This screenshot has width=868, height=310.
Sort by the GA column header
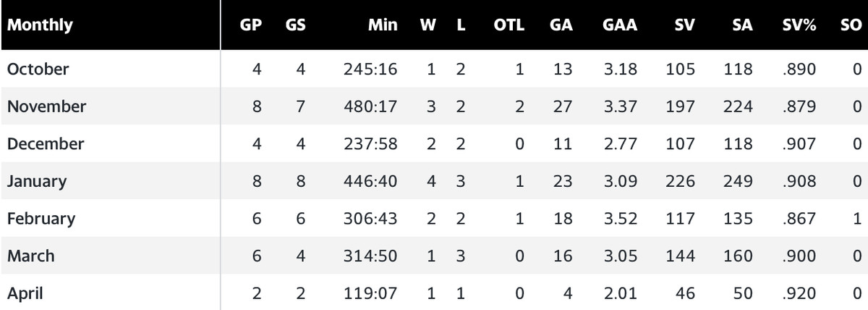coord(561,25)
